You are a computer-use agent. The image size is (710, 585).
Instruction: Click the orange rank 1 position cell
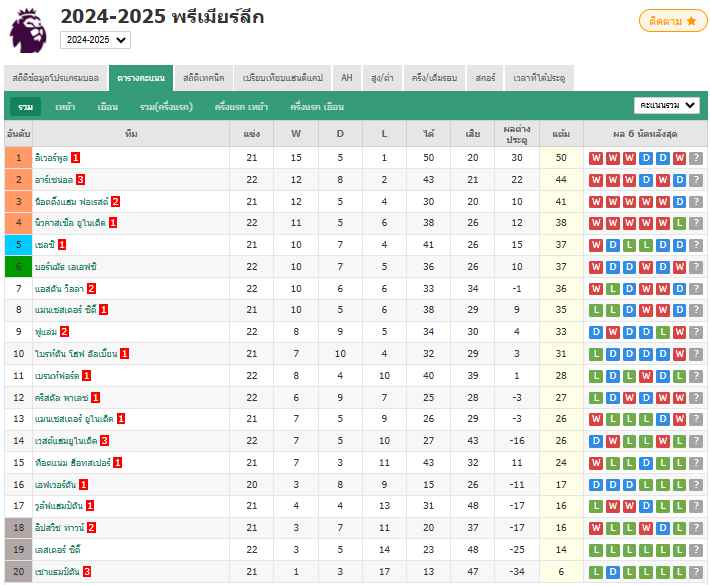(19, 158)
